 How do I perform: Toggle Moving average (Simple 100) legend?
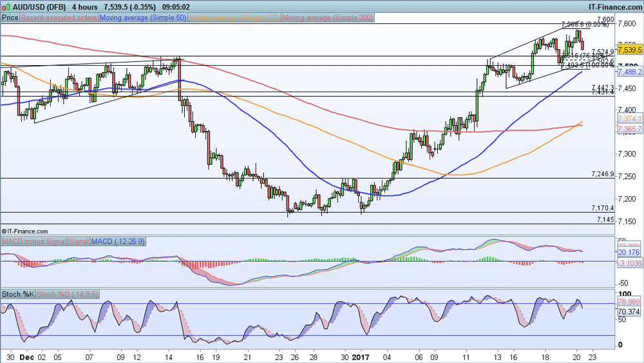coord(234,17)
